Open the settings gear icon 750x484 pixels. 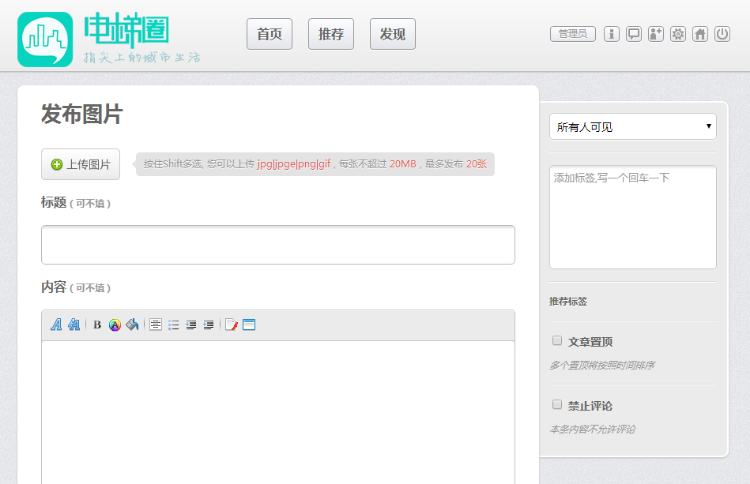pyautogui.click(x=678, y=34)
